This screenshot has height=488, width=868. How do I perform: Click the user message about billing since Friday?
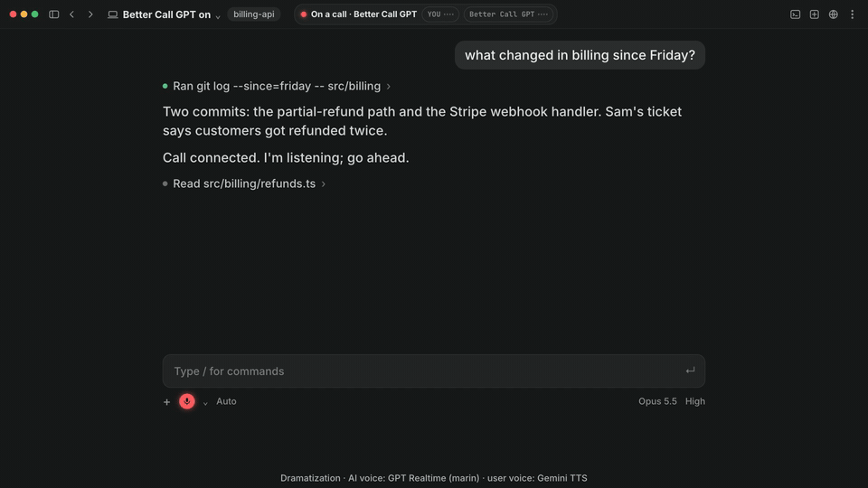(x=580, y=55)
